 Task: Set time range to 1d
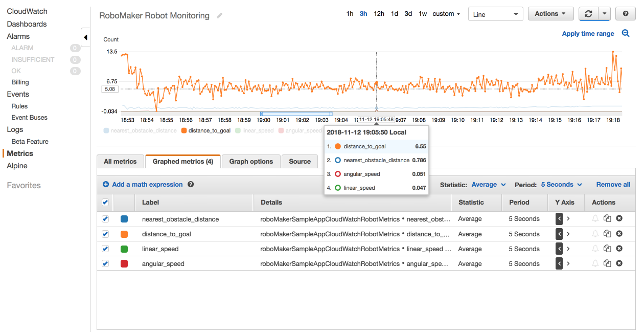point(395,14)
